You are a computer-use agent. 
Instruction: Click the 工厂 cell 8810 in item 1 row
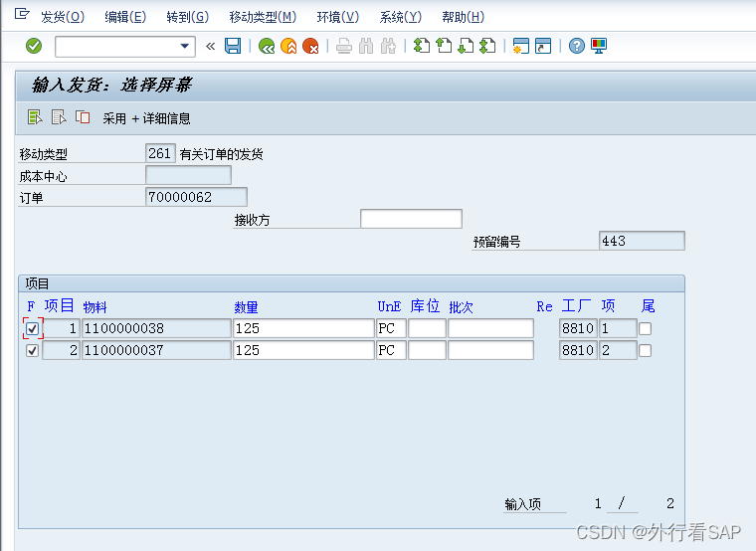pos(579,328)
